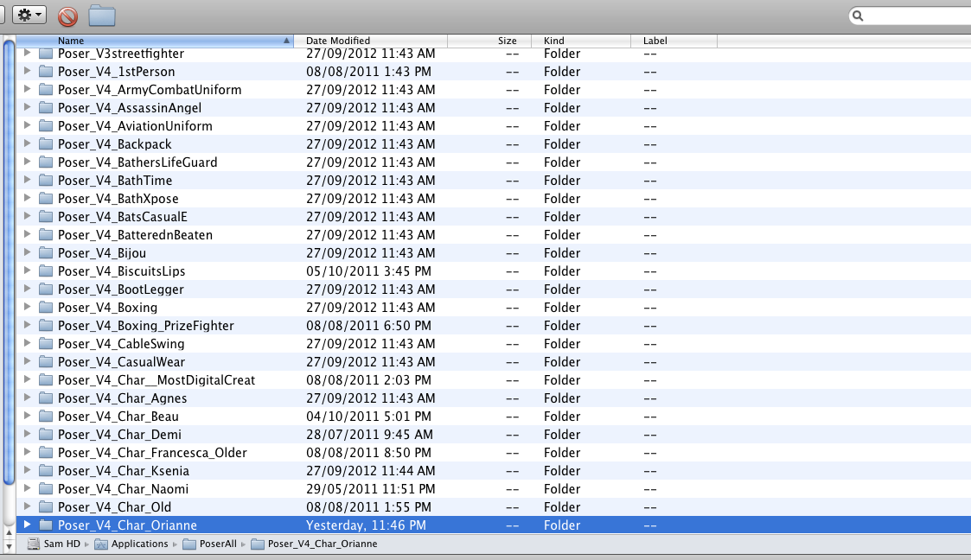The height and width of the screenshot is (560, 971).
Task: Click the red prohibited delete icon
Action: pyautogui.click(x=67, y=16)
